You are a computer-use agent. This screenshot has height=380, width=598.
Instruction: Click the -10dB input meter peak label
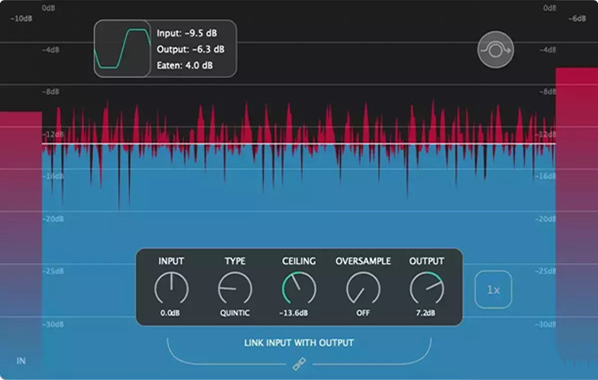[x=21, y=18]
